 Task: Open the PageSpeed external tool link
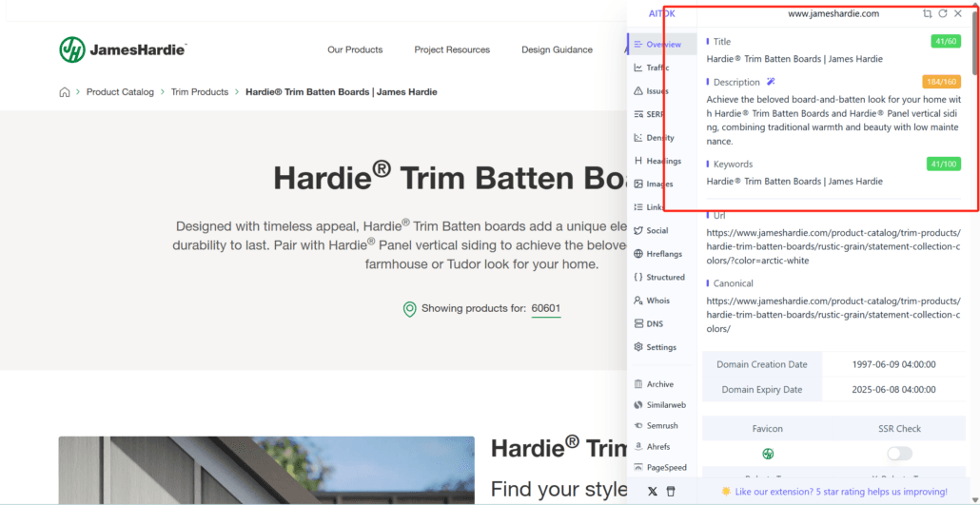click(662, 467)
